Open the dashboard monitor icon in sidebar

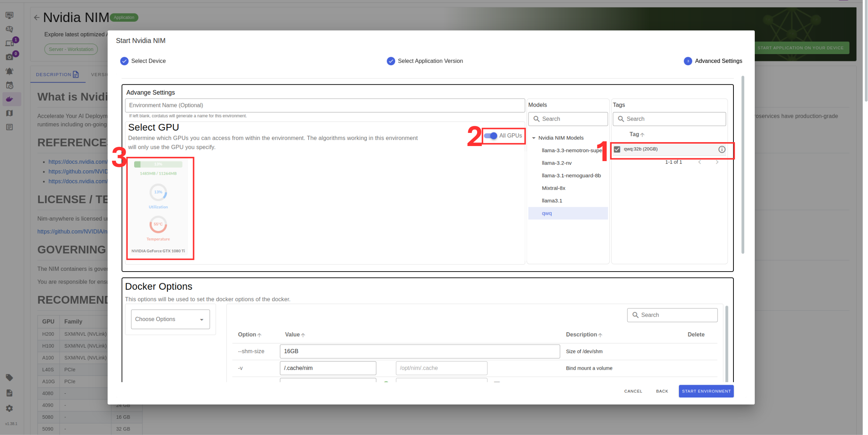tap(10, 15)
